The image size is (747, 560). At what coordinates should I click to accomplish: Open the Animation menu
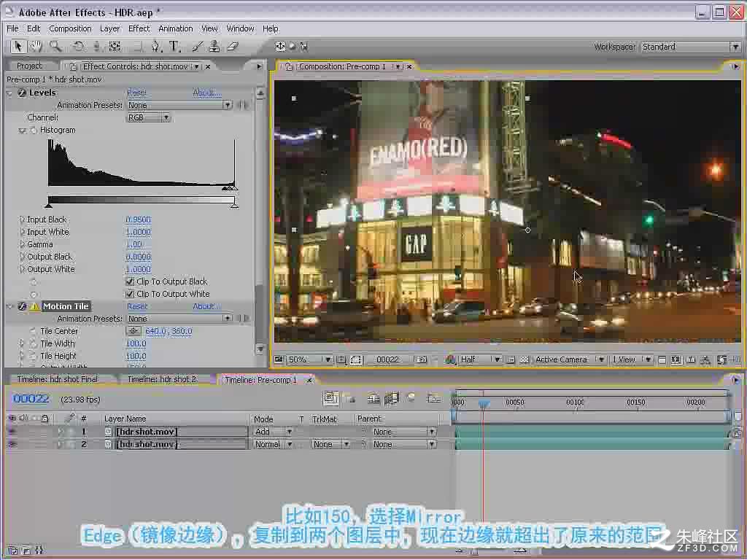coord(175,28)
